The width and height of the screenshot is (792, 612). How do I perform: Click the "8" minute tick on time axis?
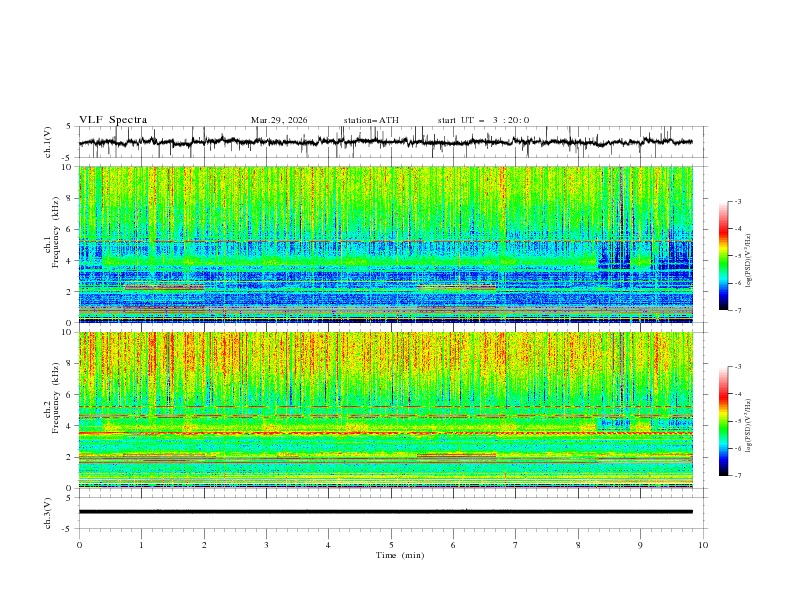(x=578, y=545)
